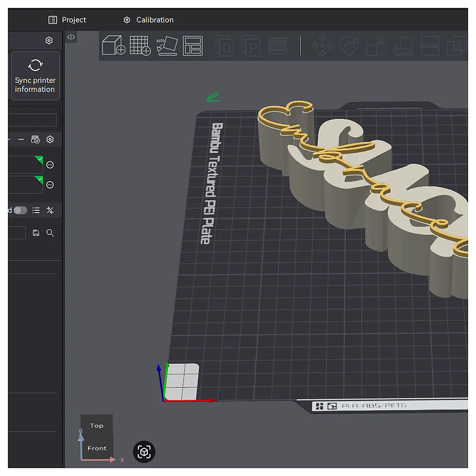Collapse the sidebar with the arrows icon
The image size is (476, 476).
71,37
